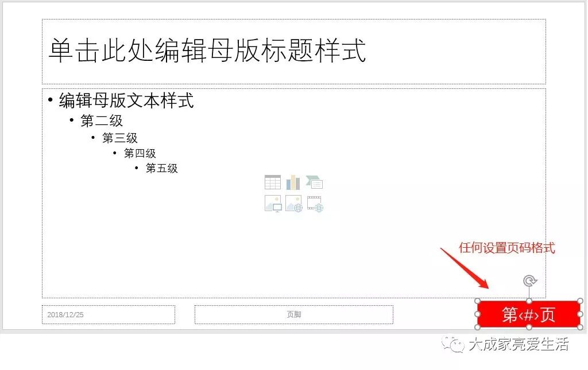Click the 编辑母版文本样式 first-level text
This screenshot has height=370, width=588.
126,100
